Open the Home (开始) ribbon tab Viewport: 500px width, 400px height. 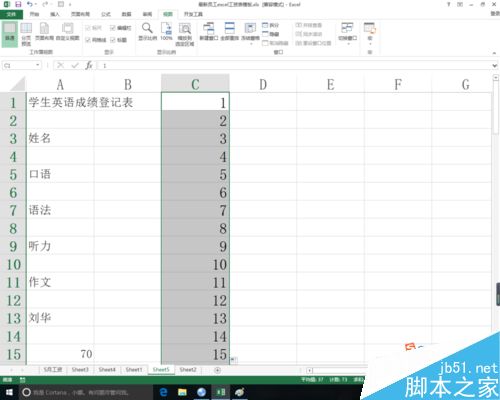click(34, 14)
